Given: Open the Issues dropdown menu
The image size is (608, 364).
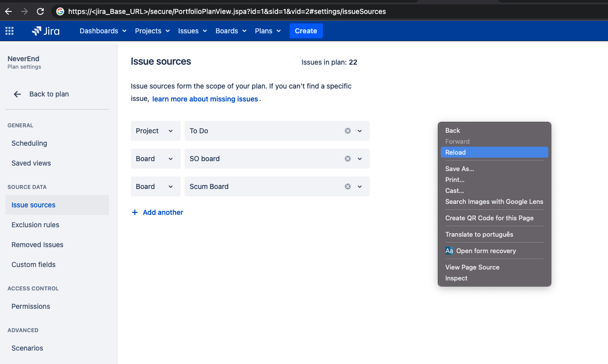Looking at the screenshot, I should click(193, 31).
